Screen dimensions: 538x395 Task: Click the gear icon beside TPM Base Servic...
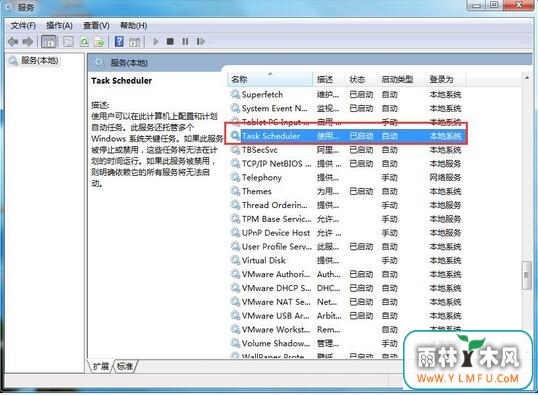tap(235, 219)
